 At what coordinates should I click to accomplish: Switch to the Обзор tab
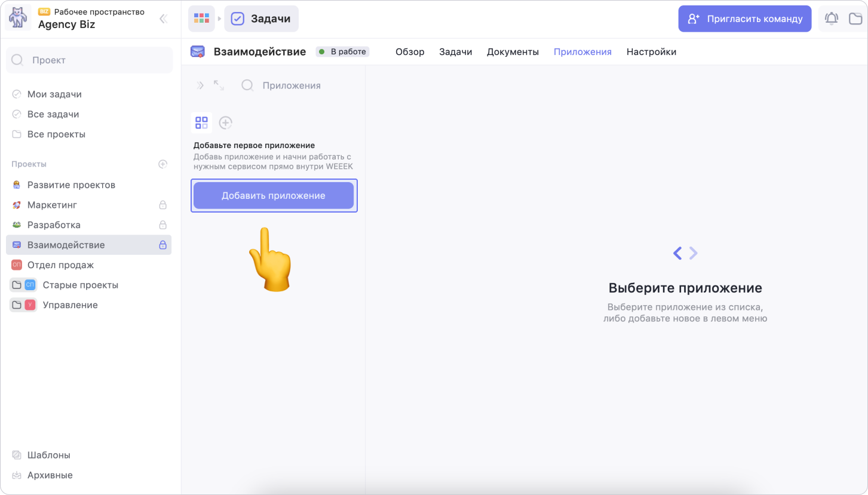coord(410,52)
